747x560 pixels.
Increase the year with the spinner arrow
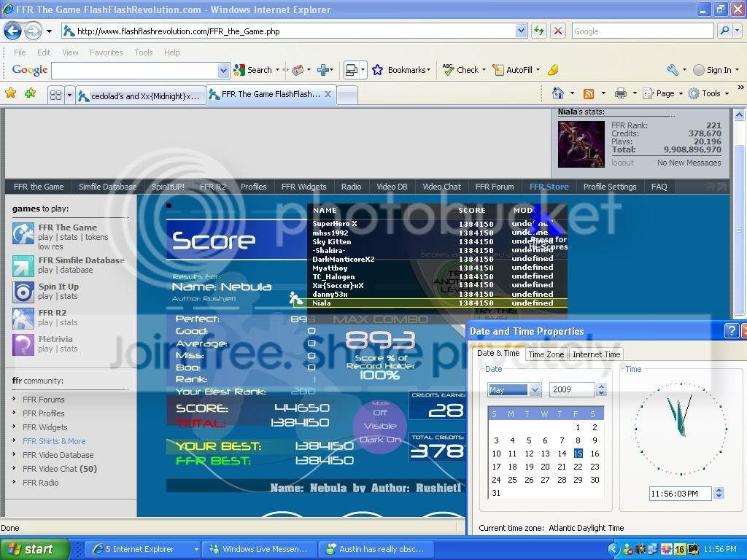tap(602, 386)
